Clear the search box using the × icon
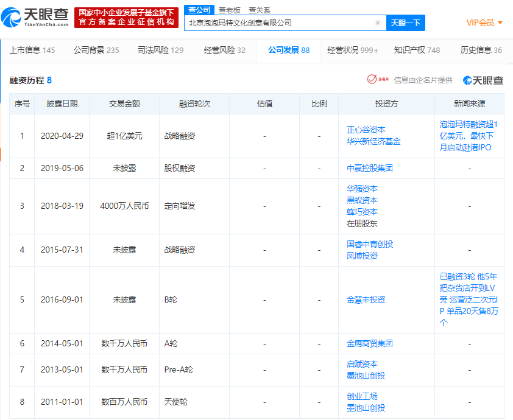The image size is (513, 420). click(377, 22)
